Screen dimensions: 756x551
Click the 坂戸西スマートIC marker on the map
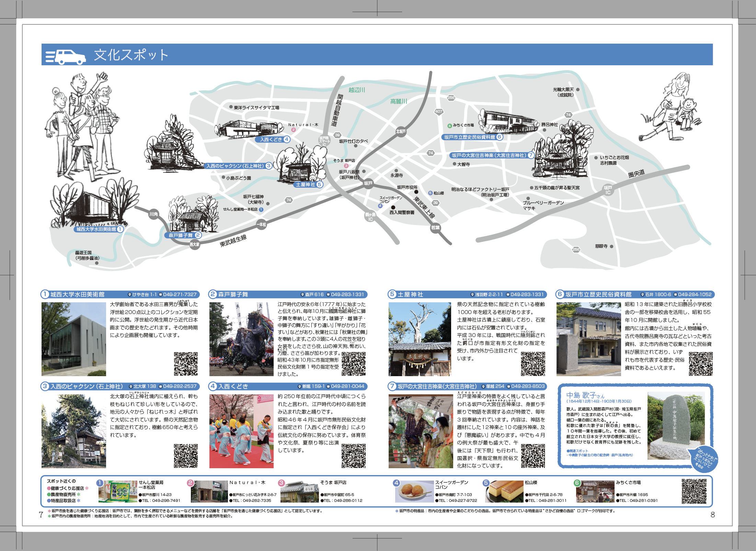(324, 141)
